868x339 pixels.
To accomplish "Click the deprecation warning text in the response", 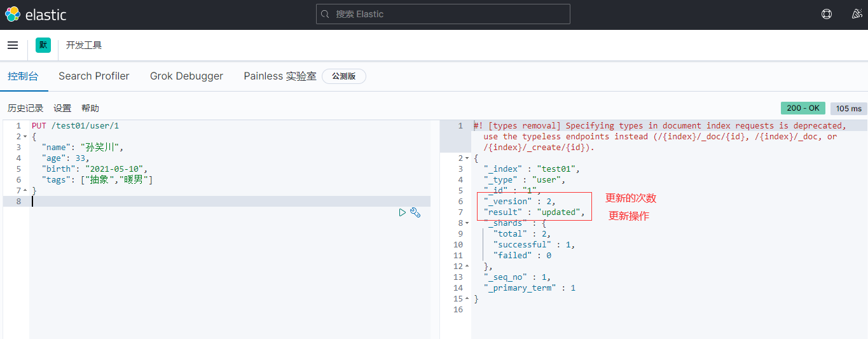I will [x=660, y=137].
